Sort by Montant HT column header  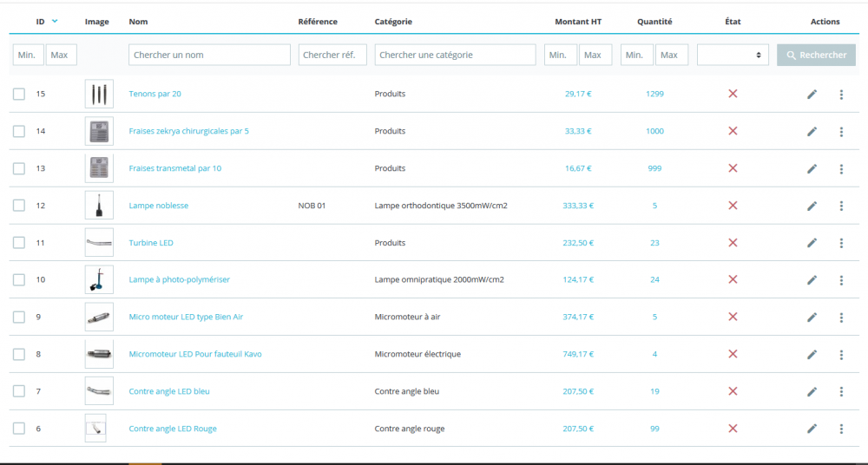pos(578,23)
